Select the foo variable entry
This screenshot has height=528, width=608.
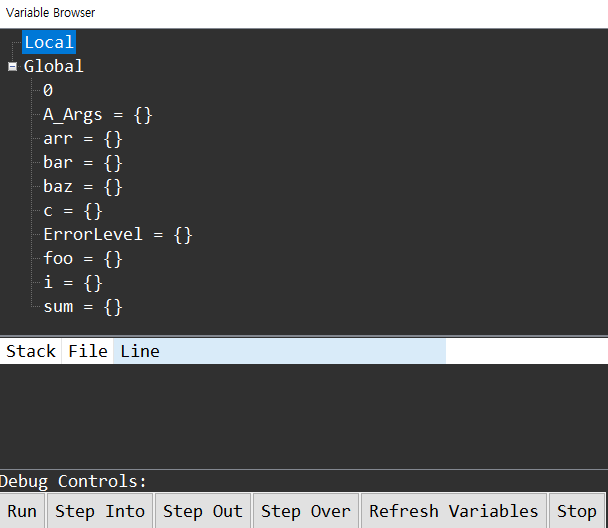point(83,259)
